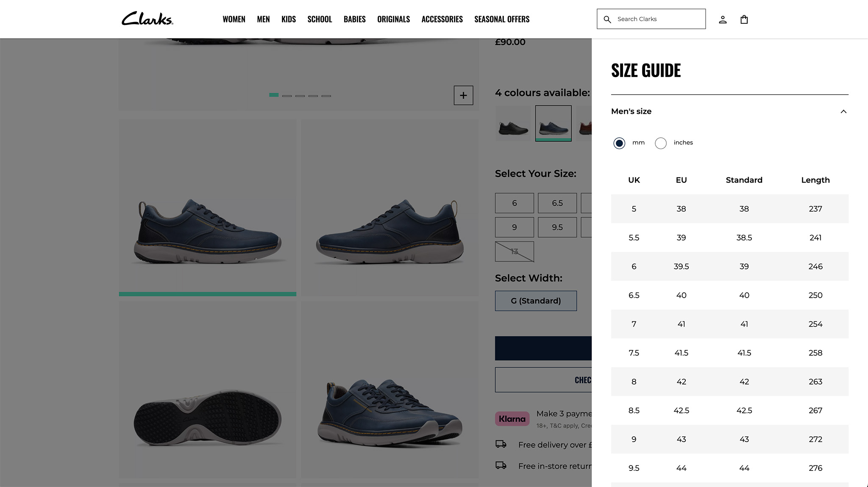868x487 pixels.
Task: Click the free delivery truck icon
Action: 500,443
